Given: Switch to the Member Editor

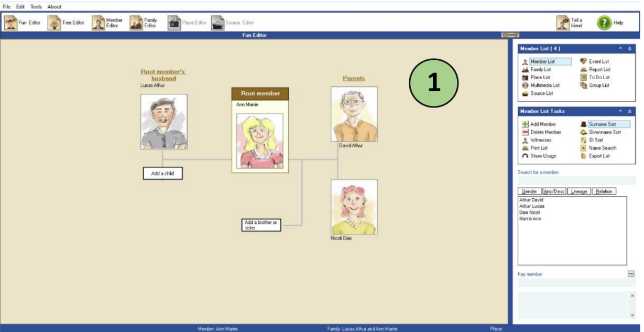Looking at the screenshot, I should [107, 23].
